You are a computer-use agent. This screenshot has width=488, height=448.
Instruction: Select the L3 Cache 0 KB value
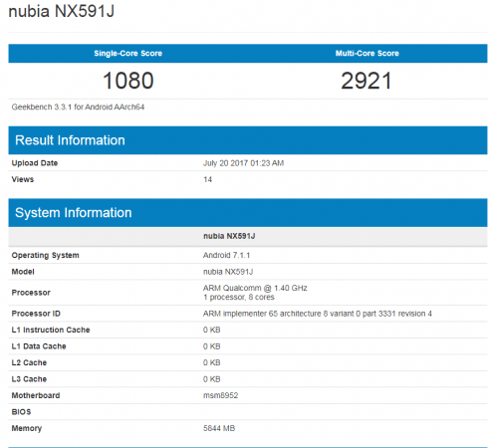pyautogui.click(x=212, y=379)
